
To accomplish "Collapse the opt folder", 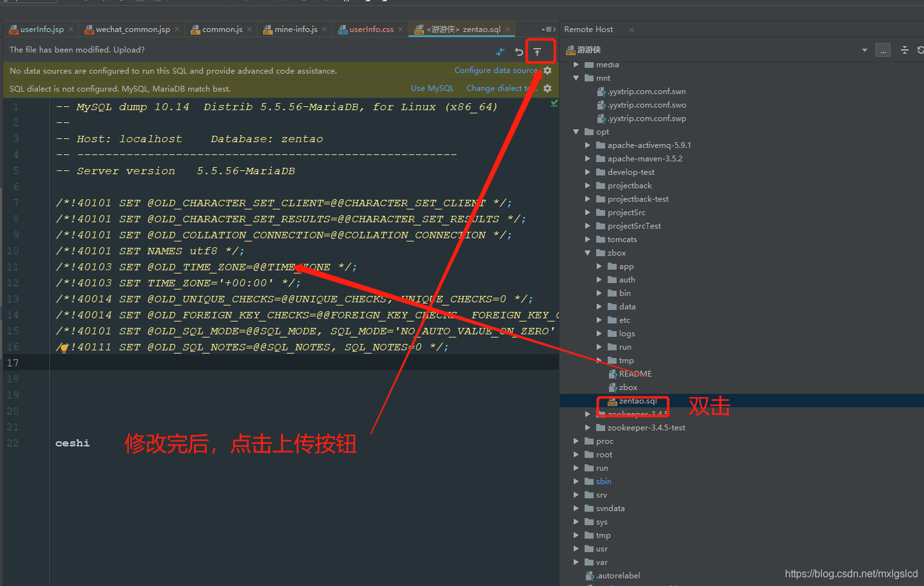I will point(576,132).
